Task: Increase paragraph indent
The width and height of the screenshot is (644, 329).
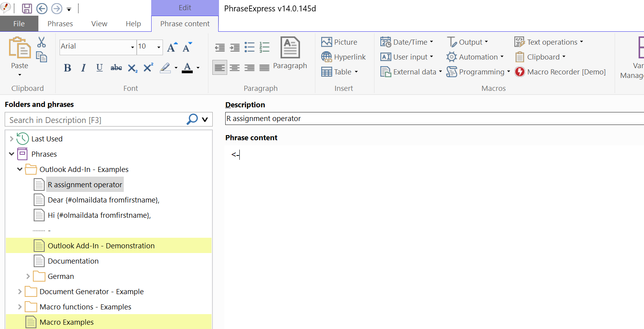Action: 235,47
